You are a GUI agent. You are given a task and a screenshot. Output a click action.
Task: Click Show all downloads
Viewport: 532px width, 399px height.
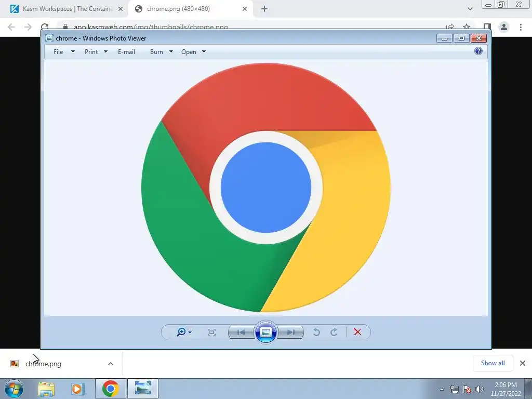pos(493,363)
